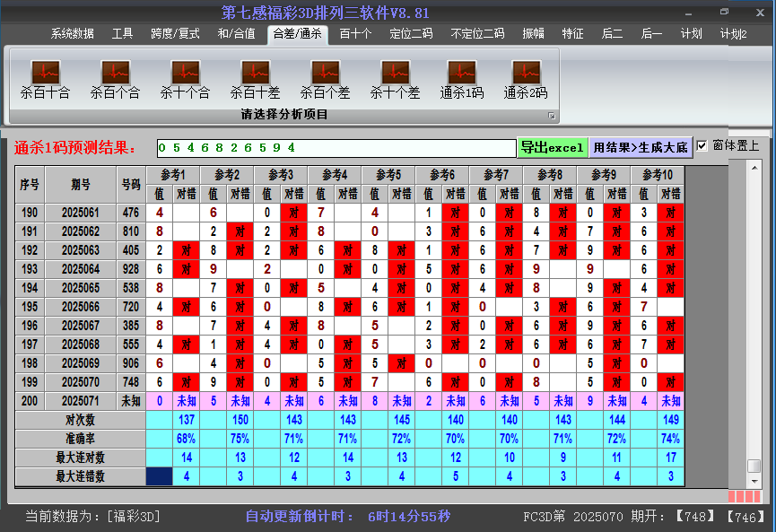
Task: Select the row with 期号 2025068
Action: (x=349, y=344)
